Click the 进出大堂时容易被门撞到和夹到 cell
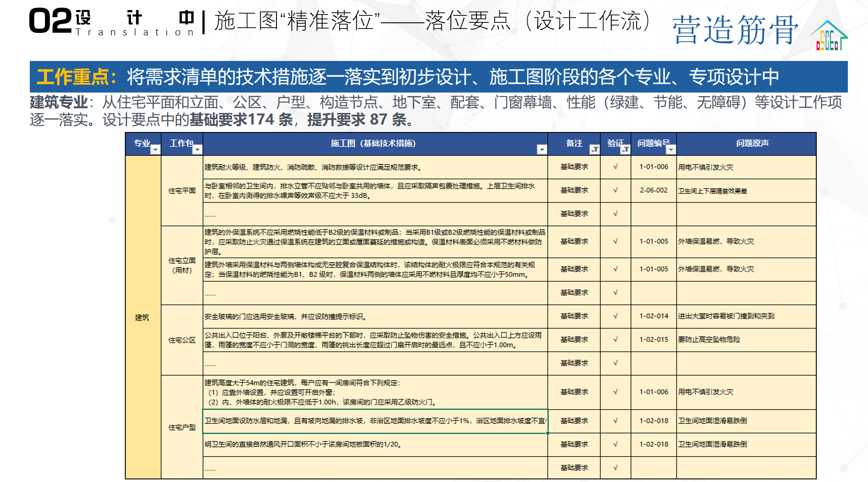The image size is (868, 482). tap(746, 316)
